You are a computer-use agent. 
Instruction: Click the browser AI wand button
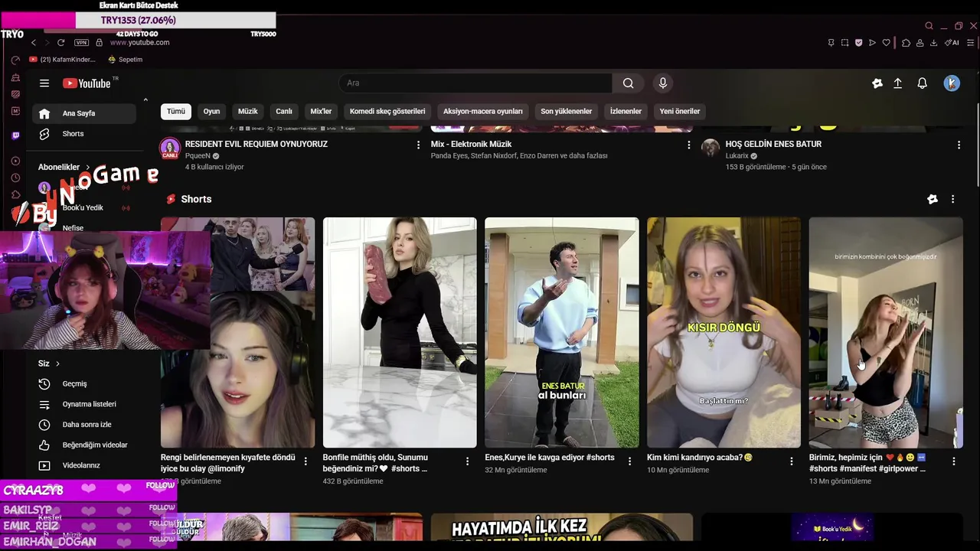(x=952, y=43)
